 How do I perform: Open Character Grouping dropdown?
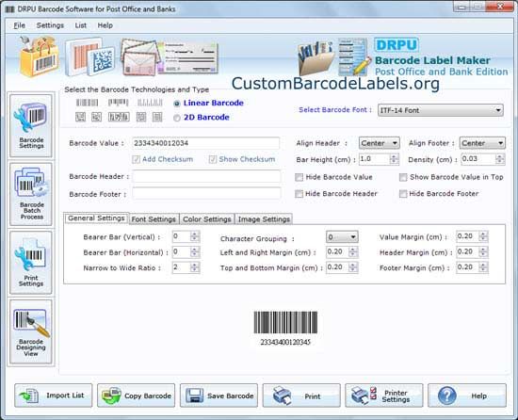[342, 236]
